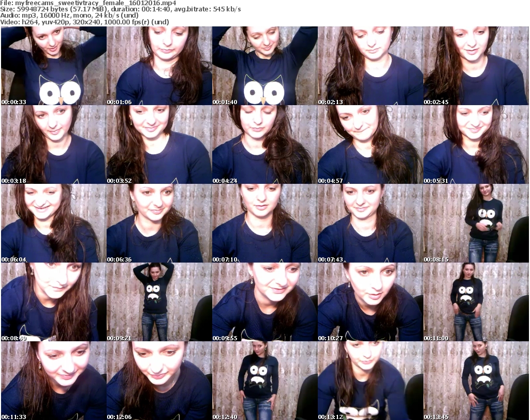The height and width of the screenshot is (420, 530).
Task: Select the thumbnail timestamped 00:04:24
Action: [x=264, y=144]
